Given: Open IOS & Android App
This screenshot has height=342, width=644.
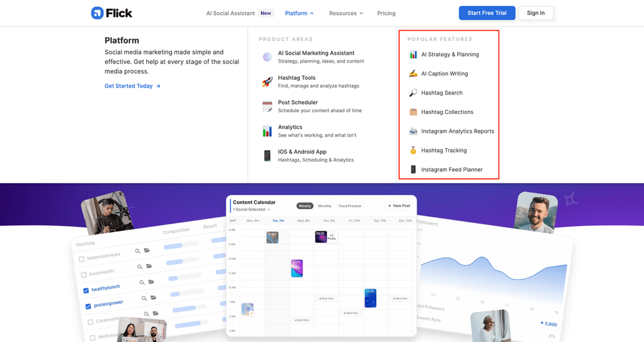Looking at the screenshot, I should click(302, 151).
